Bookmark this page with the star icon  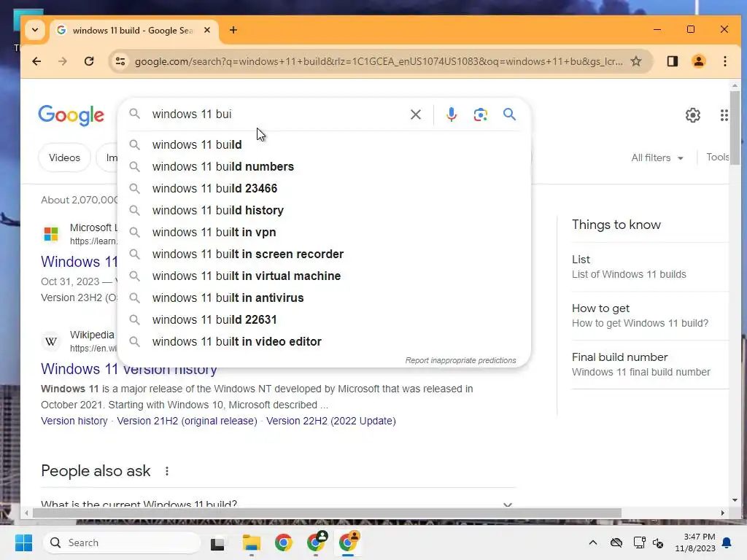636,61
